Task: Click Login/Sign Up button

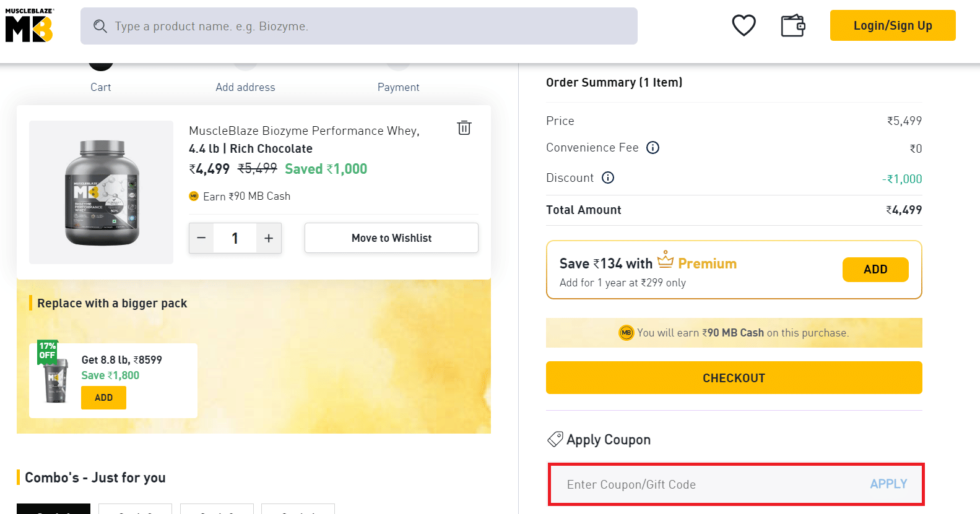Action: pos(892,25)
